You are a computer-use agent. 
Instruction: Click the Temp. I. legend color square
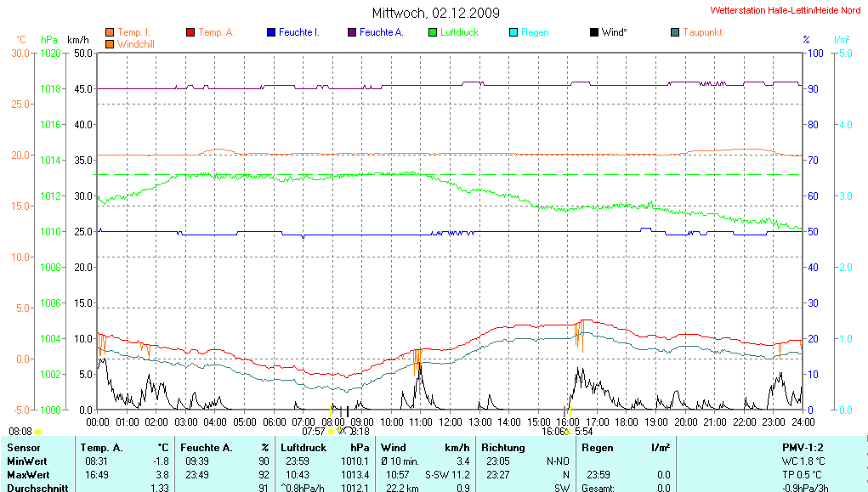tap(110, 32)
